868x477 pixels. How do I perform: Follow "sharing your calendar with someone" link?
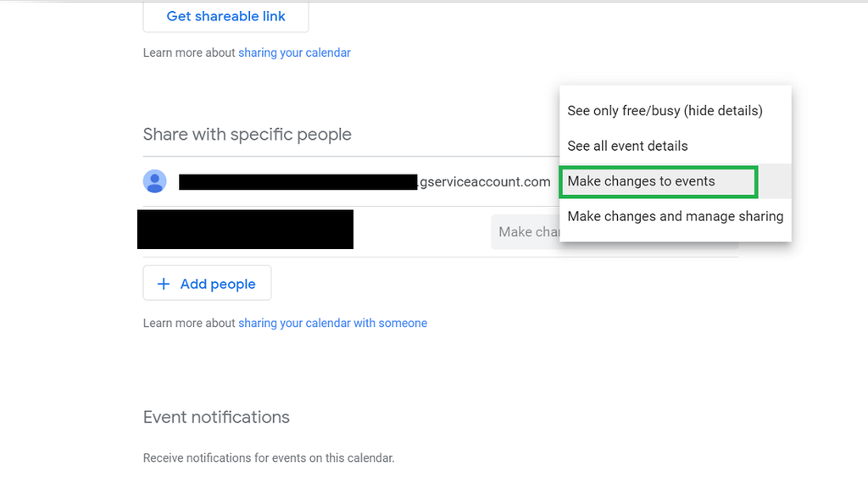332,323
